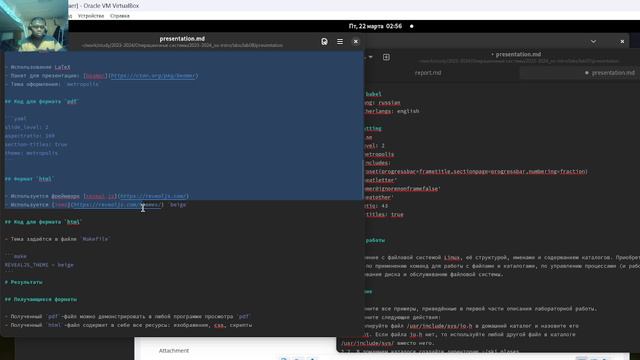This screenshot has height=360, width=640.
Task: Click 'Attachment' label in background browser window
Action: click(x=174, y=351)
